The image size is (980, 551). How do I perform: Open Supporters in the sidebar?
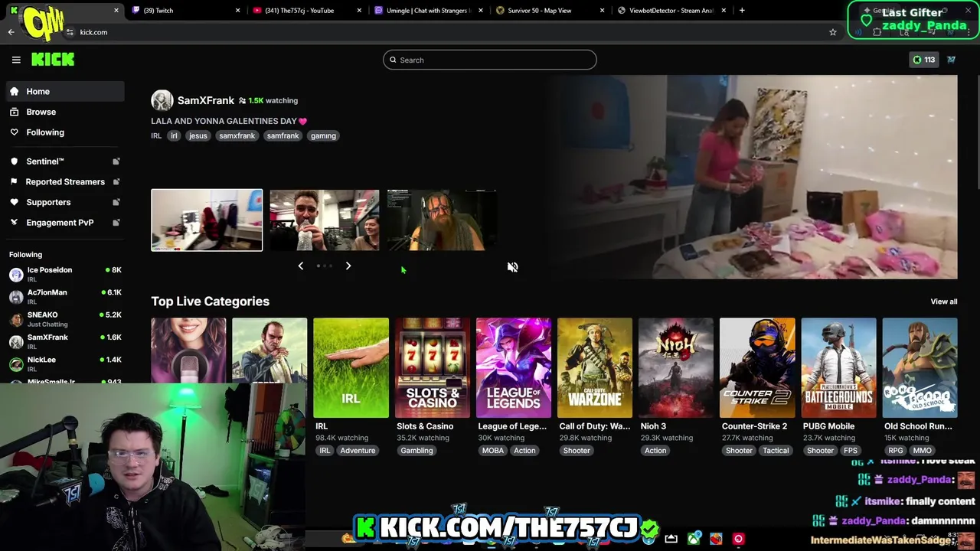tap(64, 202)
